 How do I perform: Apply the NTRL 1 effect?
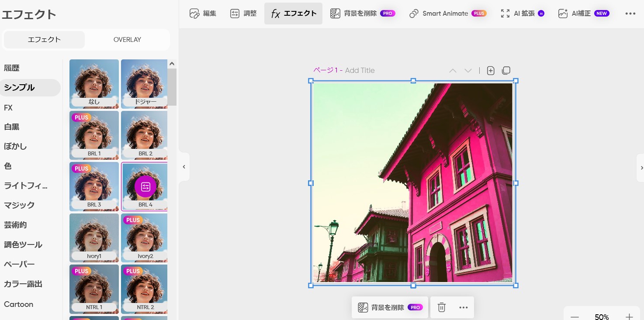[x=94, y=289]
